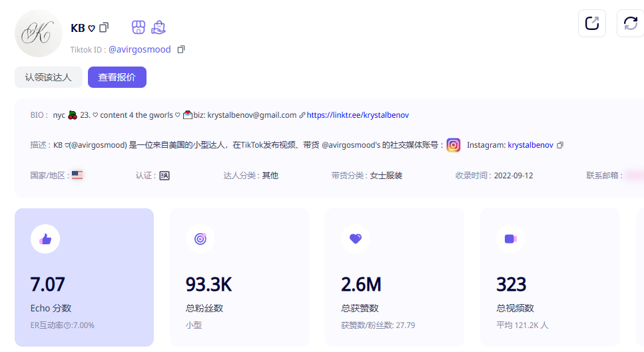Click the US flag country icon
The height and width of the screenshot is (352, 644).
(x=77, y=176)
